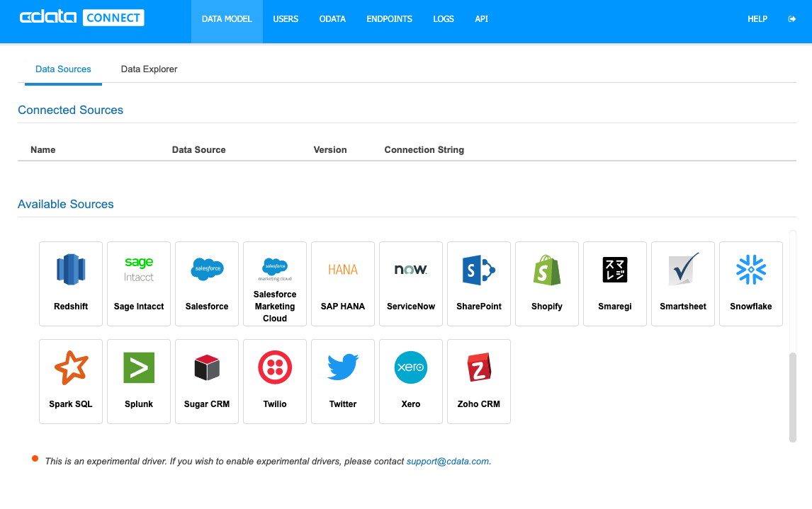Select the Spark SQL star icon
Image resolution: width=812 pixels, height=509 pixels.
[x=71, y=367]
